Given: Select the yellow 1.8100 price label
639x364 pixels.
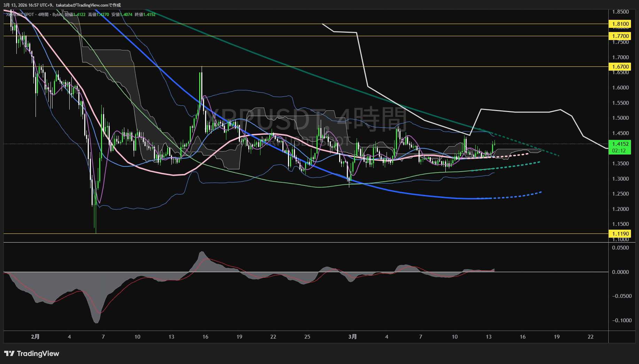Looking at the screenshot, I should (620, 24).
